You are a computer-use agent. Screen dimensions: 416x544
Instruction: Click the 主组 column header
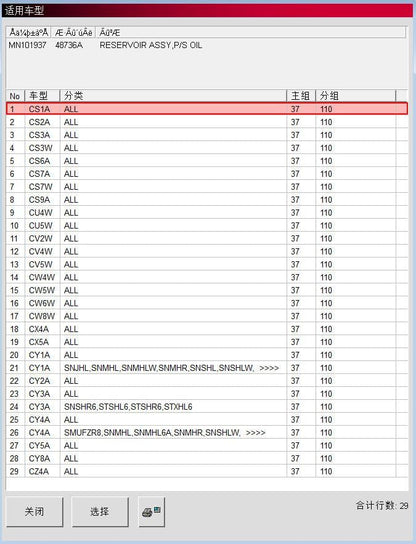pyautogui.click(x=301, y=96)
